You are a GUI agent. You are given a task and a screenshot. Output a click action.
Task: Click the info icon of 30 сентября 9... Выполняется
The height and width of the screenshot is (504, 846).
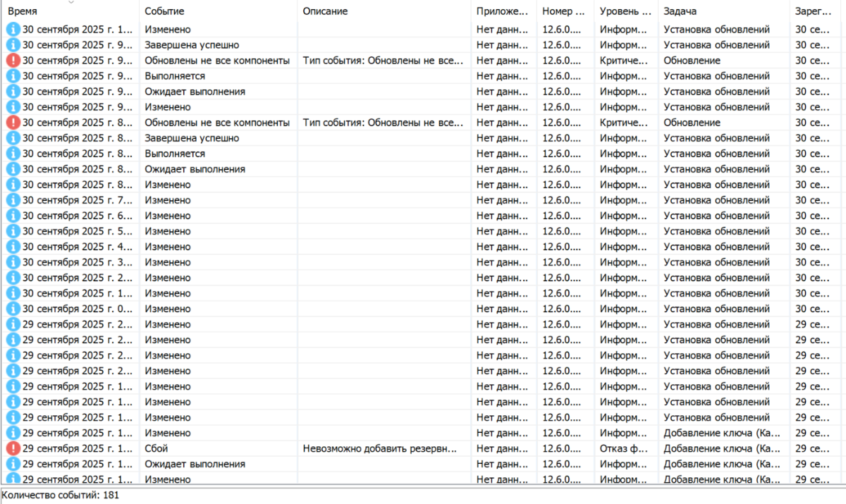point(13,76)
